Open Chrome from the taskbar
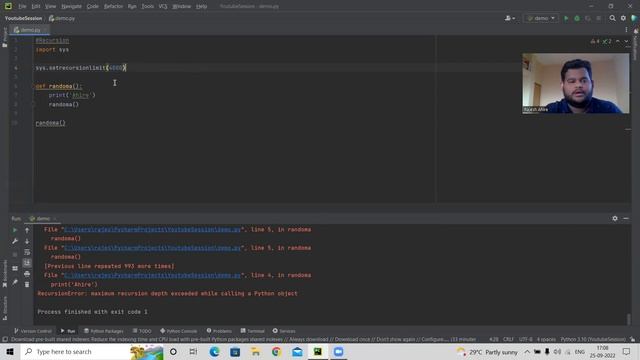Image resolution: width=640 pixels, height=360 pixels. pos(276,351)
